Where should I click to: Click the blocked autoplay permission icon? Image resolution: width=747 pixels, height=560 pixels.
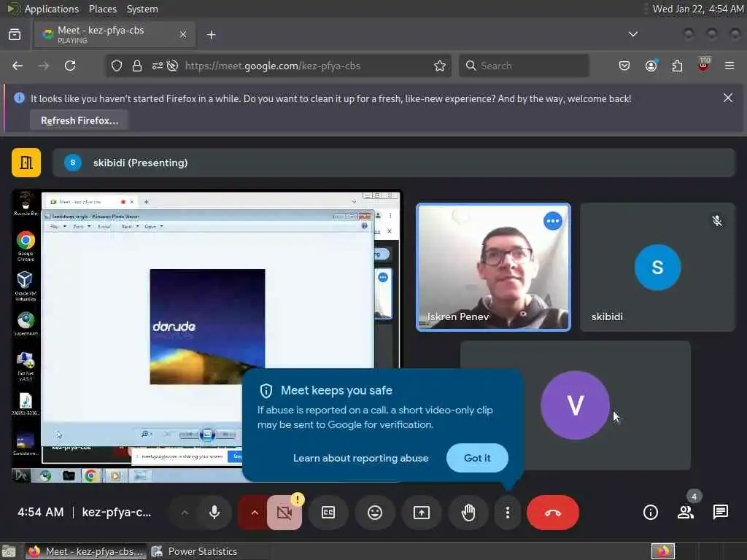[x=172, y=66]
